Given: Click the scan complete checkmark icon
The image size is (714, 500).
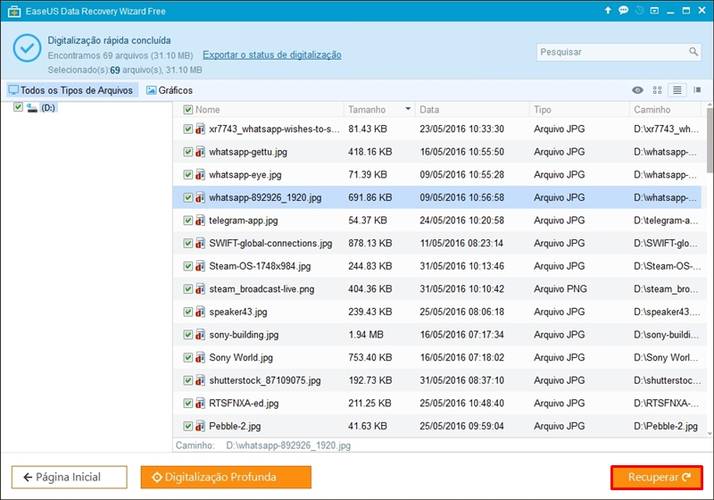Looking at the screenshot, I should [x=27, y=48].
